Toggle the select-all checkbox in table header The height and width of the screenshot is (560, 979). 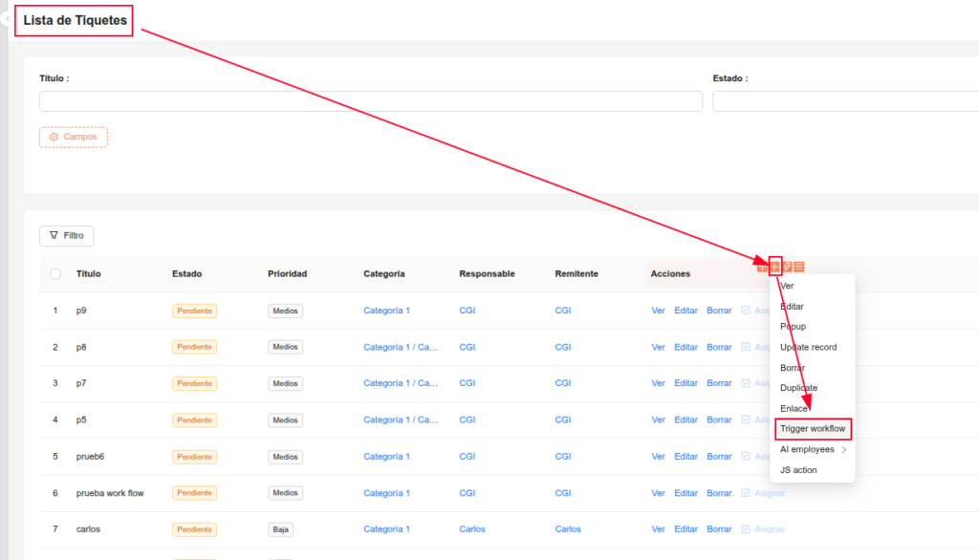[x=55, y=273]
